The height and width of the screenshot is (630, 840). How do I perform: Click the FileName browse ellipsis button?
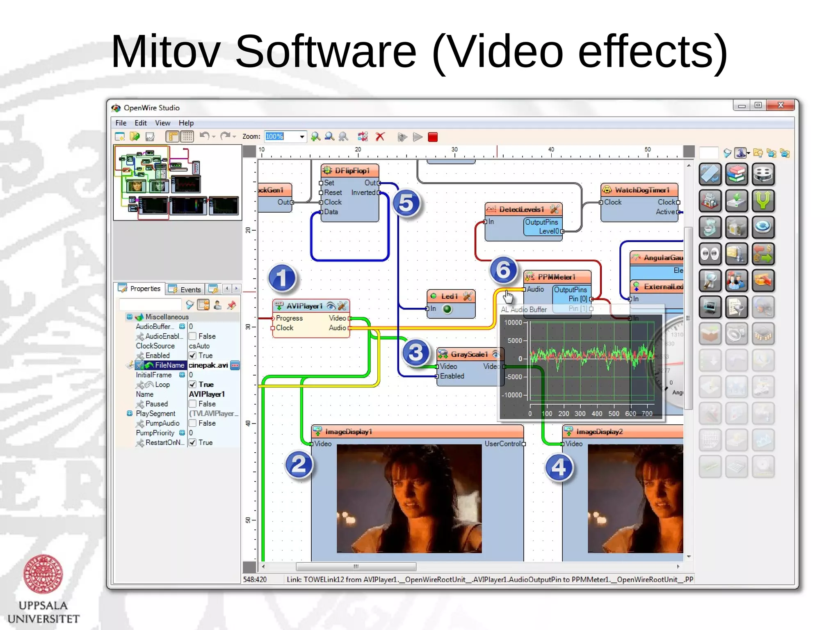[x=235, y=365]
